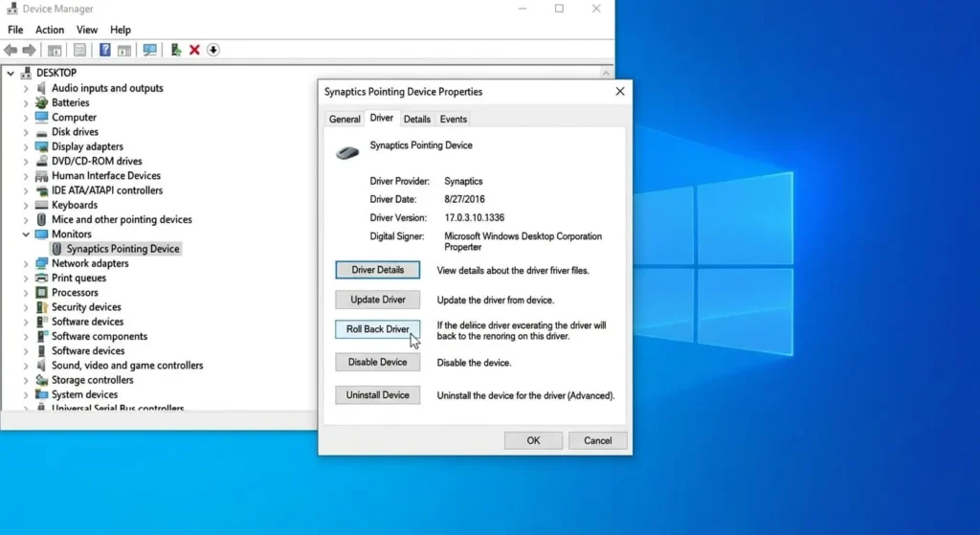Click the blue Help question mark icon
Viewport: 980px width, 535px height.
pos(105,50)
